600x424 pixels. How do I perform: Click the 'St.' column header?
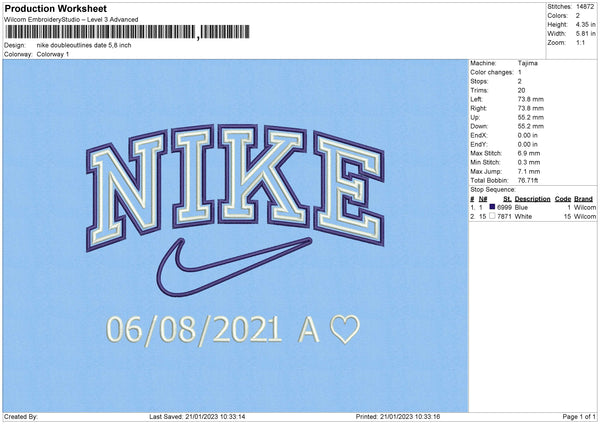point(507,199)
